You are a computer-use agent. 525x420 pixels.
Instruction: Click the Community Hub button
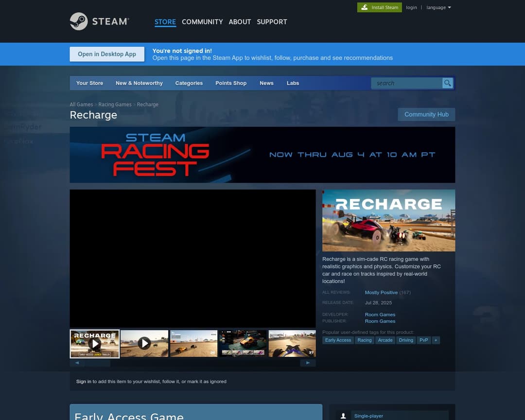pyautogui.click(x=426, y=114)
